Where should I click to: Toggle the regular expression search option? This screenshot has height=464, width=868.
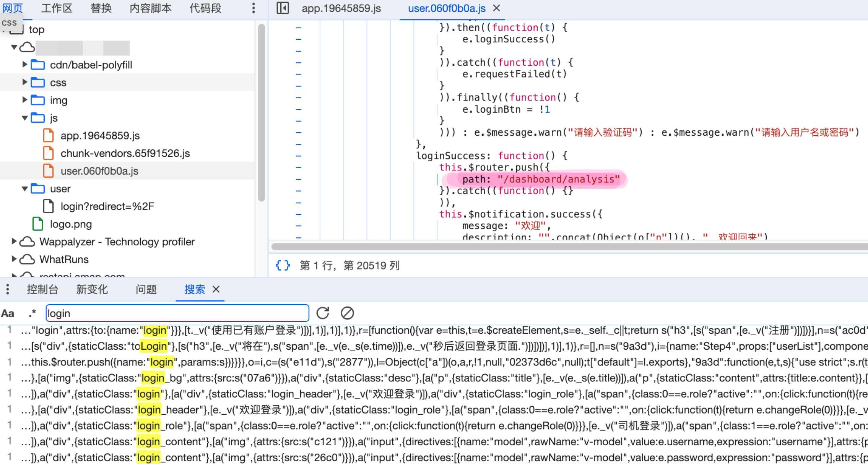coord(33,313)
